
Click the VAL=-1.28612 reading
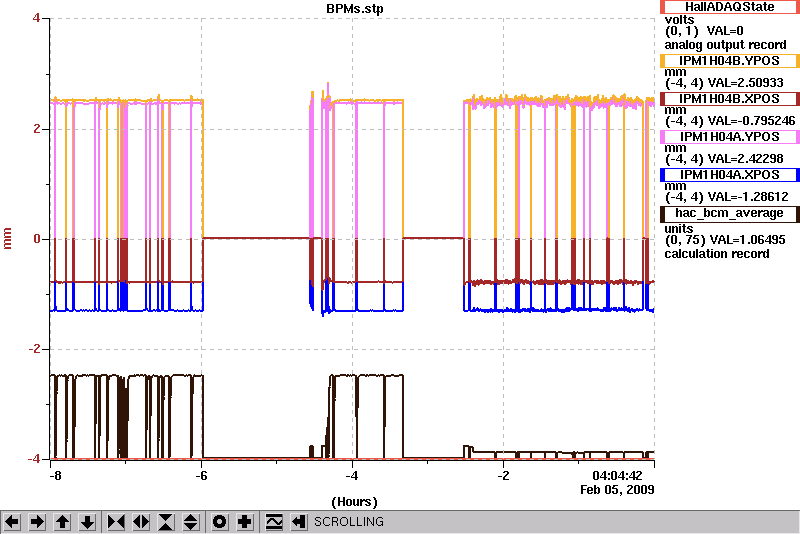pyautogui.click(x=747, y=196)
